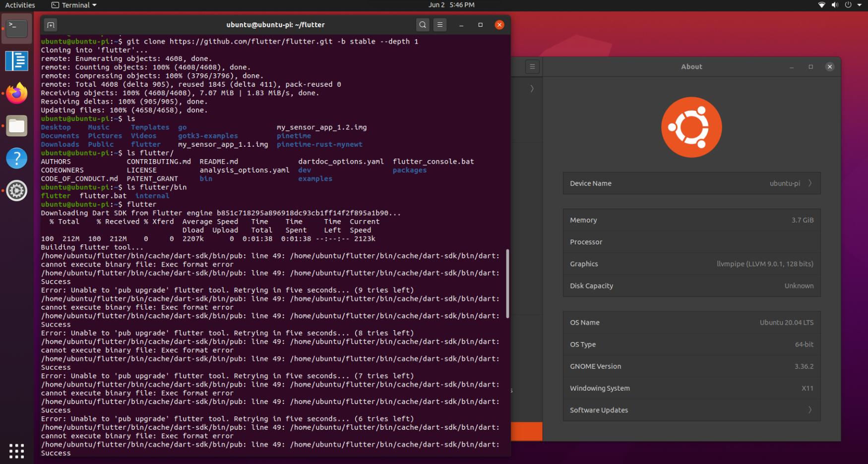Open Activities overview

pos(20,5)
